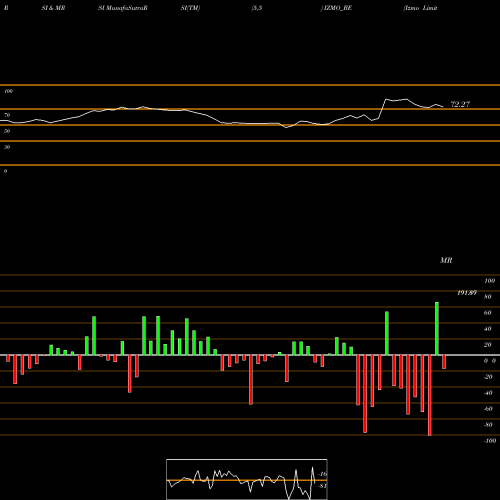Click the 'SI MunafaSutraR' header text
The image size is (500, 500).
click(x=123, y=8)
